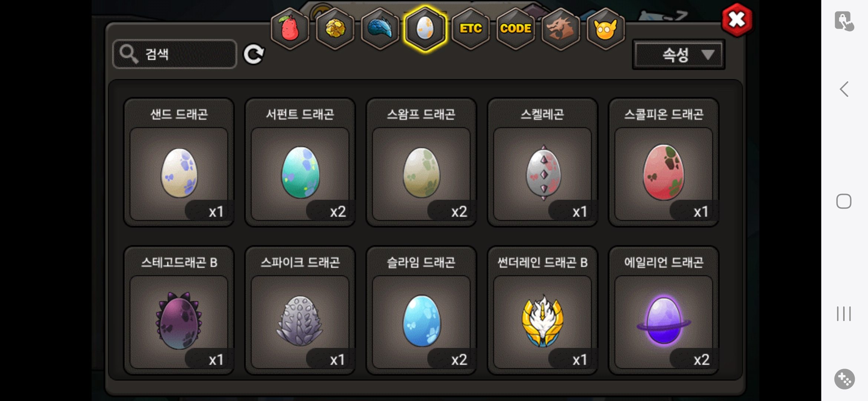Expand the 속성 sort dropdown
The image size is (868, 401).
click(678, 55)
